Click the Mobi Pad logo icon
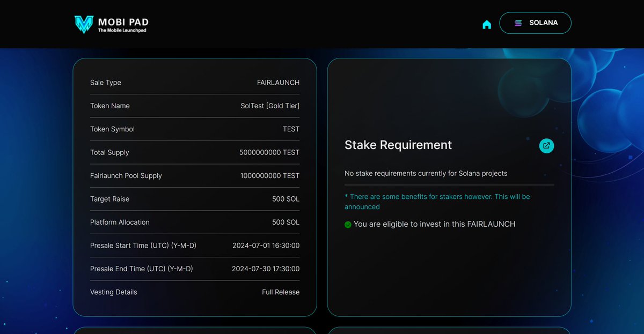 coord(84,25)
